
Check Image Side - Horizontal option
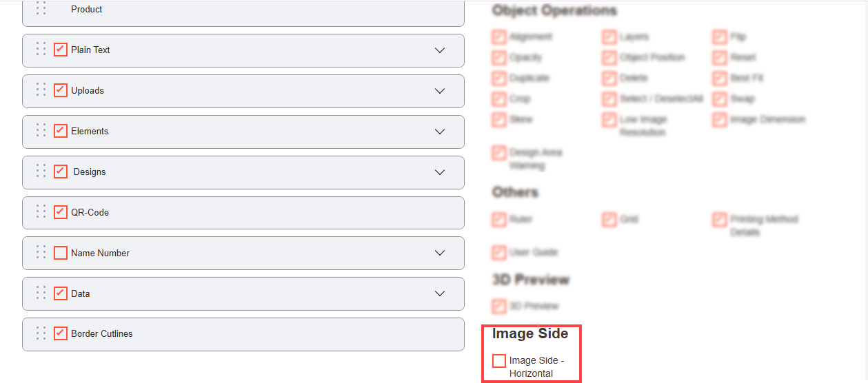(499, 361)
